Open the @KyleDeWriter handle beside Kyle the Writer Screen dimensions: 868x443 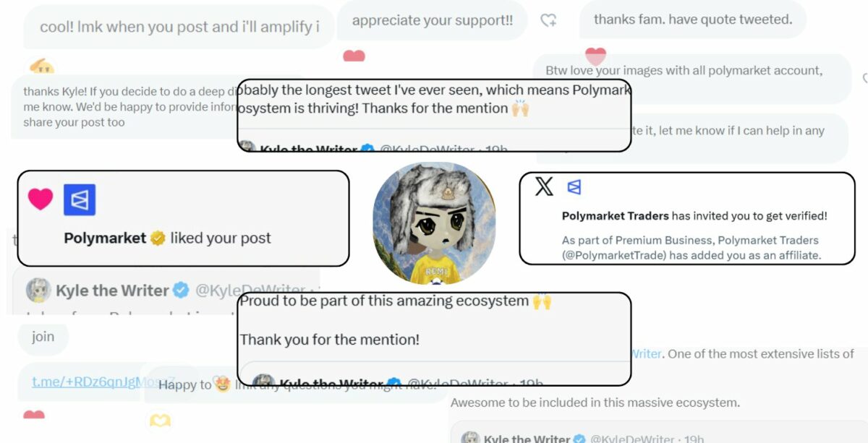[x=251, y=291]
